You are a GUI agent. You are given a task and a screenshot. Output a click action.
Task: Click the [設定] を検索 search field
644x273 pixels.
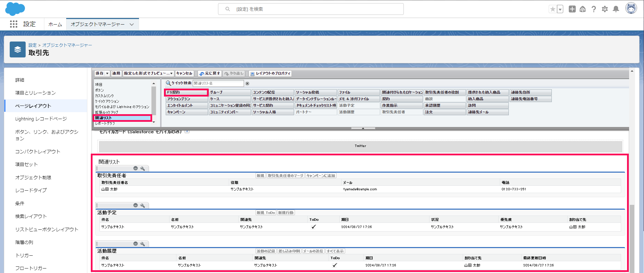point(311,9)
